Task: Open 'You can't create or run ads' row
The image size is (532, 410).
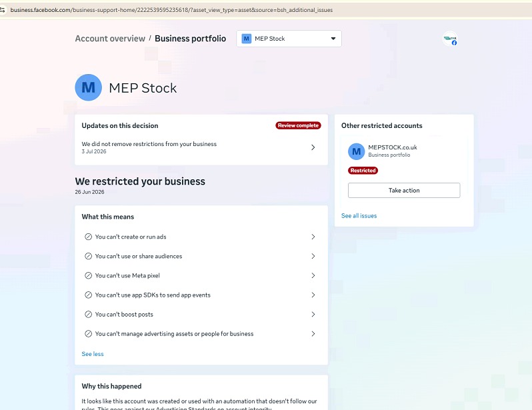Action: 201,237
